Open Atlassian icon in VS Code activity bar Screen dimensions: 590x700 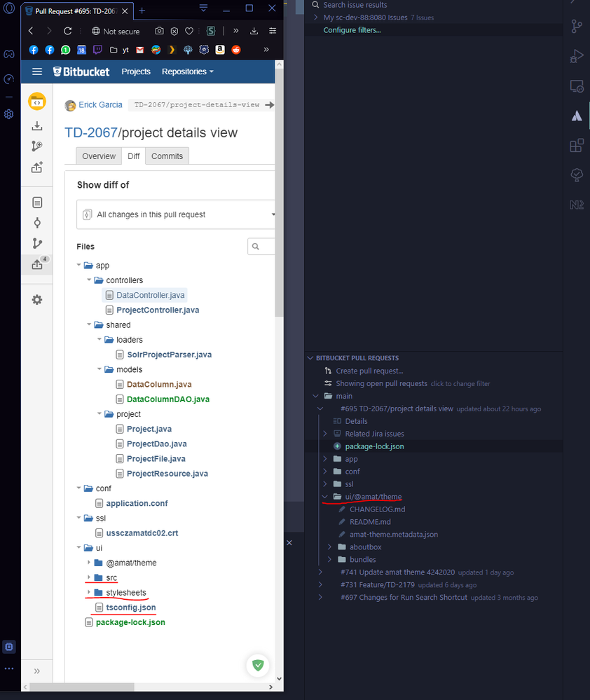coord(577,116)
